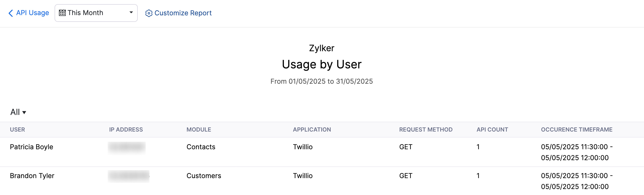Sort the table by USER column
The width and height of the screenshot is (644, 195).
[17, 129]
